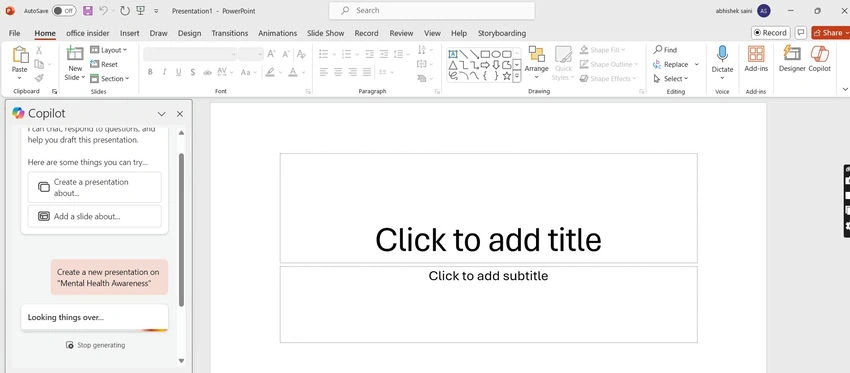The image size is (850, 373).
Task: Open Quick Styles gallery
Action: click(563, 63)
